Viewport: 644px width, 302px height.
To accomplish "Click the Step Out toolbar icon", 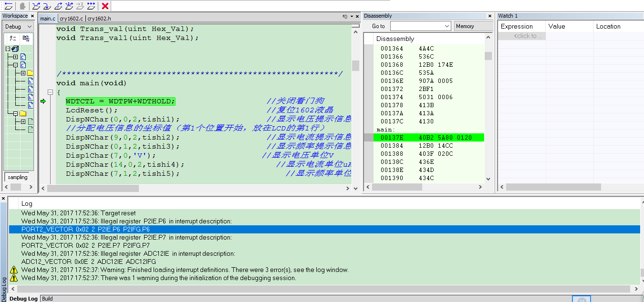I will pos(58,6).
